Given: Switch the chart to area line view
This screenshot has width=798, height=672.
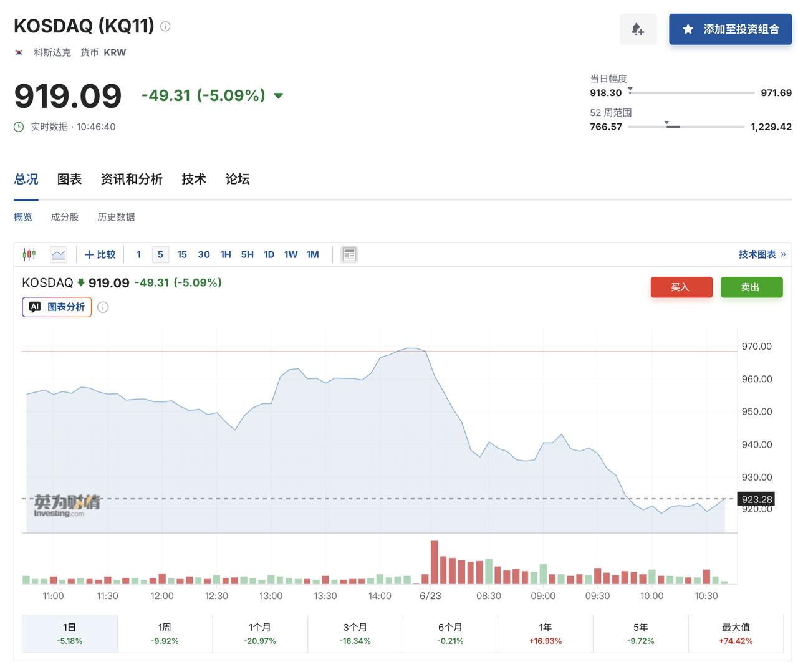Looking at the screenshot, I should click(x=59, y=254).
